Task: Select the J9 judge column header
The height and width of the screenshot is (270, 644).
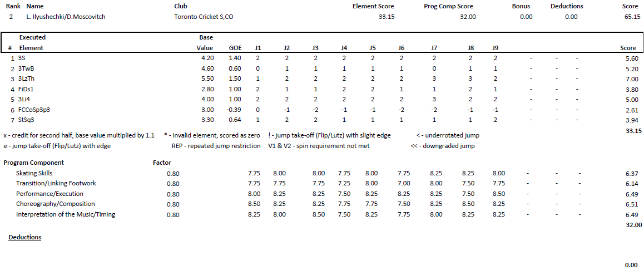Action: coord(496,48)
